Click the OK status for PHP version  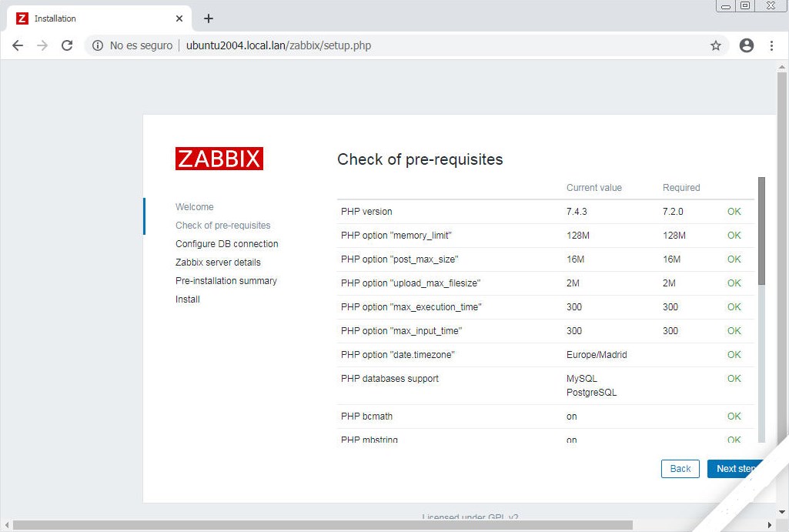734,212
